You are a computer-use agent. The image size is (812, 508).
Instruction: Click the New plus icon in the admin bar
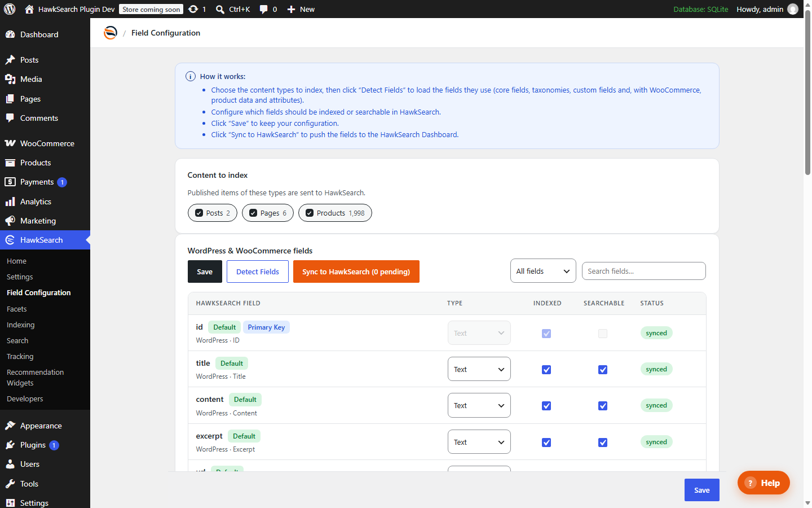click(x=292, y=9)
